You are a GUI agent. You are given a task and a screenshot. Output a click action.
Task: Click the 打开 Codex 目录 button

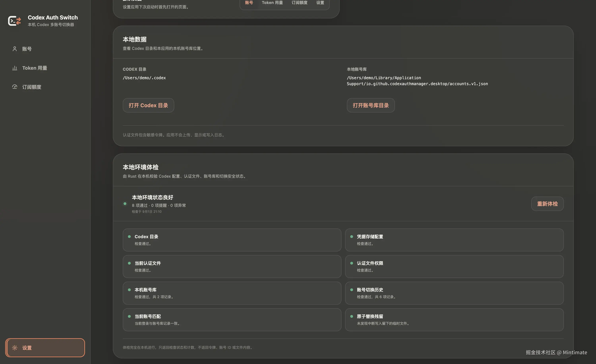pos(148,105)
